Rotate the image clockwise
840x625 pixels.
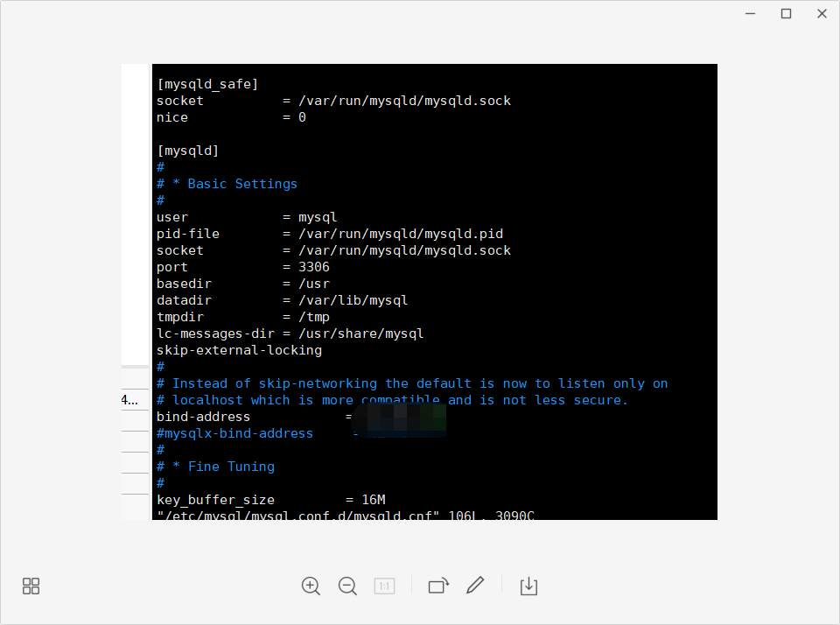pyautogui.click(x=438, y=586)
